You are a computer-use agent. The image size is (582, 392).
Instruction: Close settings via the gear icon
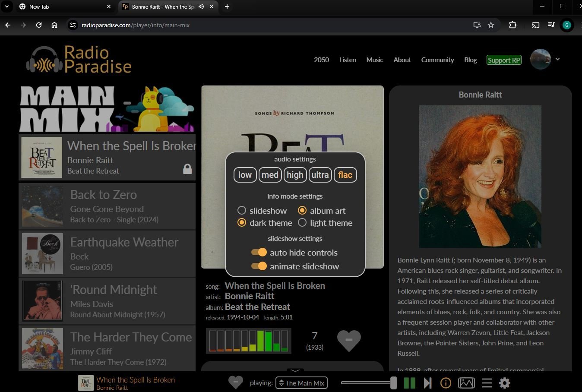(x=504, y=383)
